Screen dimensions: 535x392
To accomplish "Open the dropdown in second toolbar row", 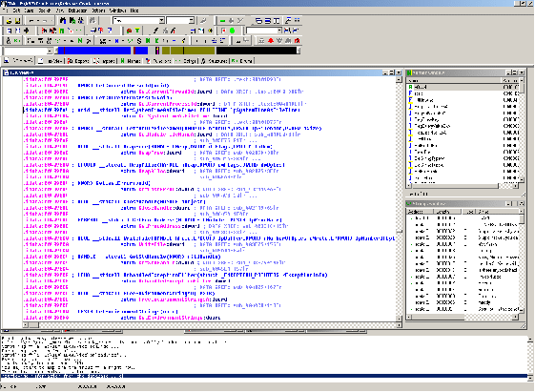I will click(x=279, y=31).
